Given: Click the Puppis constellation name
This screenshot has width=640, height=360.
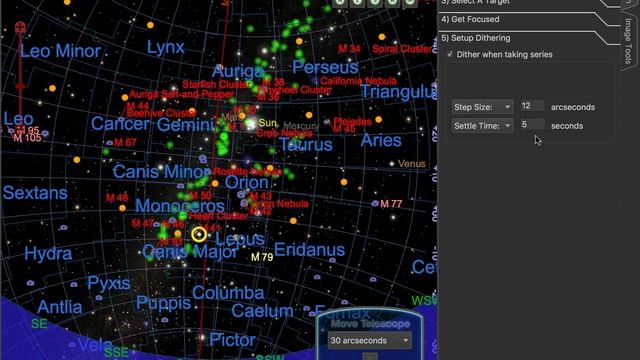Looking at the screenshot, I should coord(163,303).
